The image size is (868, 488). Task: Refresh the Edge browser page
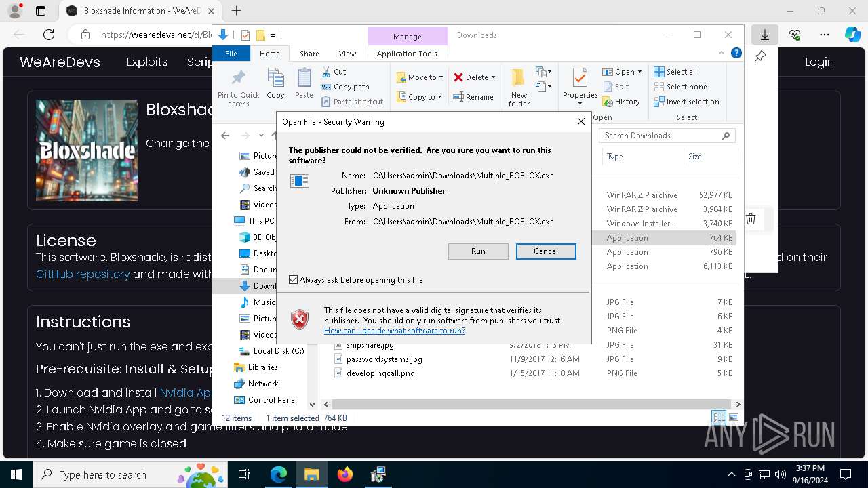pos(49,35)
